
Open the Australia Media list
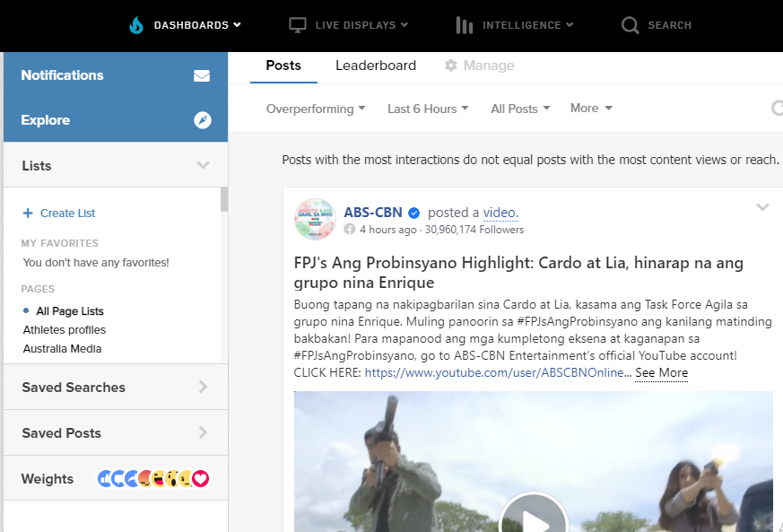(62, 349)
